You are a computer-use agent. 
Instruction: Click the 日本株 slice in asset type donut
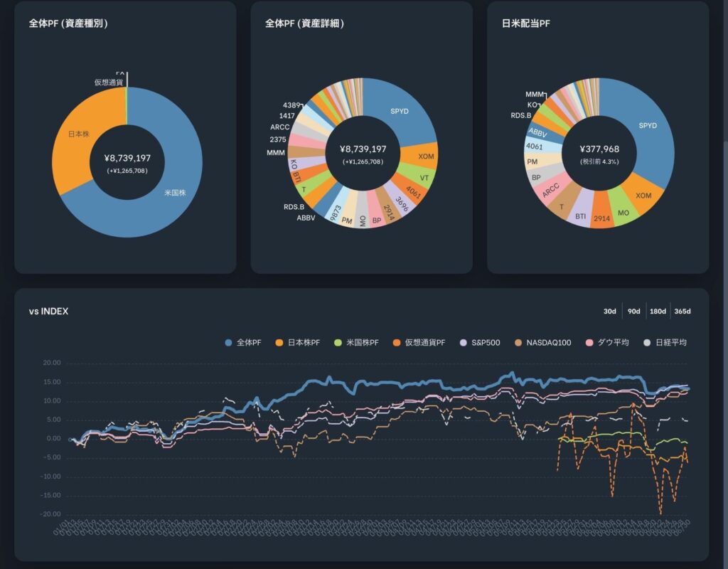point(79,135)
